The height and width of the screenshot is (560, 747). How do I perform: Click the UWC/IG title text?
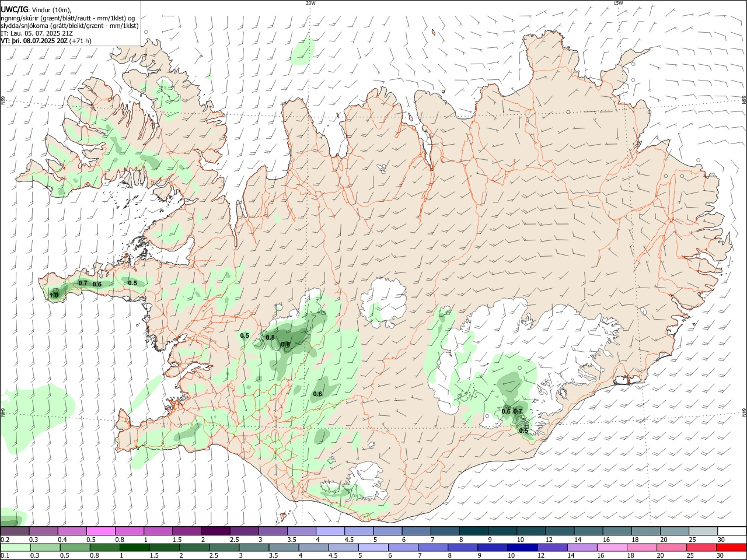tap(15, 9)
